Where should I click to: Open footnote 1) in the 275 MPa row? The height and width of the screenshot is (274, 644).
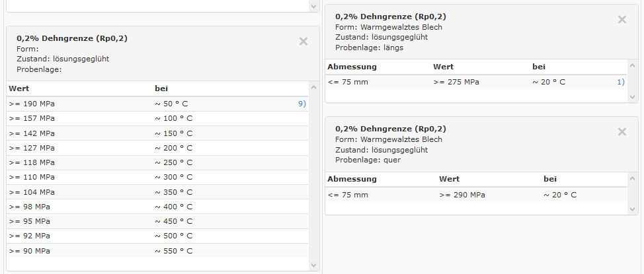pos(620,82)
